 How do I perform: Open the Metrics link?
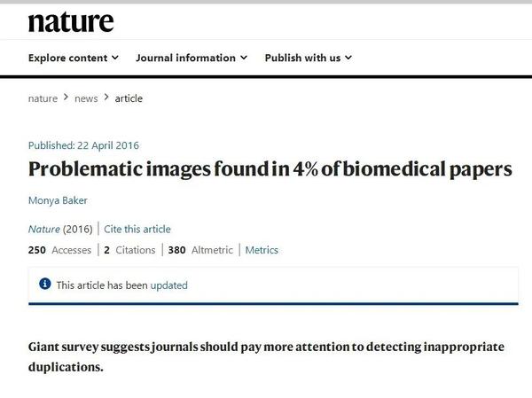point(262,250)
